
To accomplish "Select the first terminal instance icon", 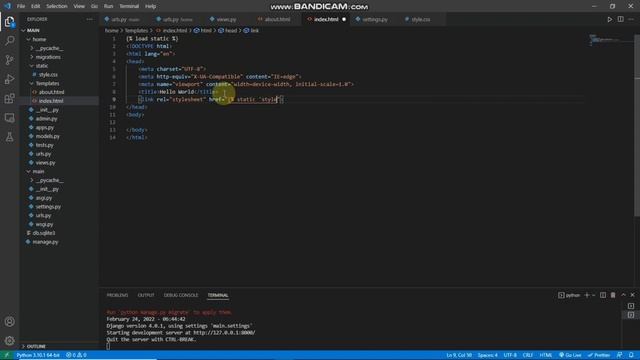I will (x=631, y=306).
